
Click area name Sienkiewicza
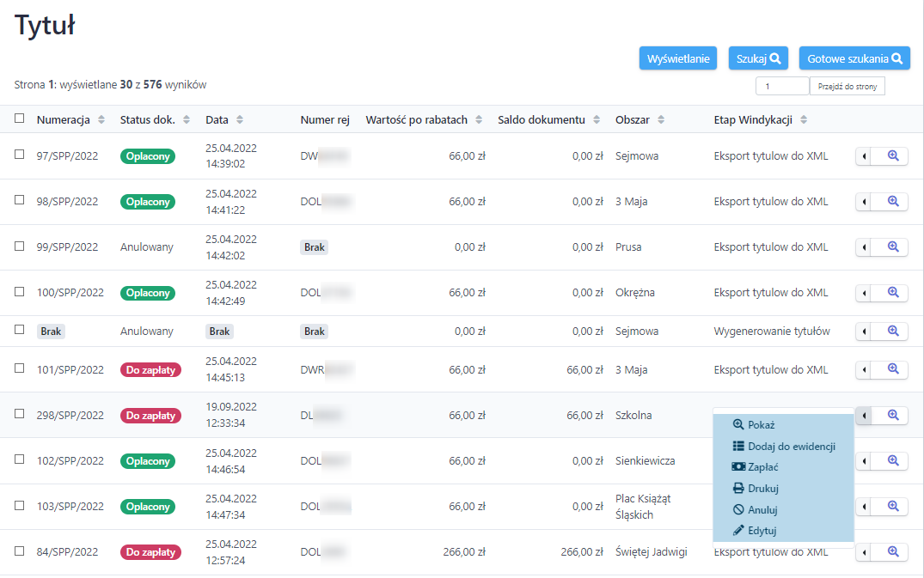point(646,461)
